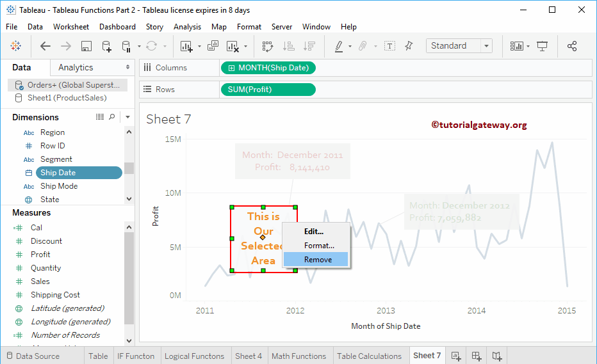
Task: Open the Show/Hide Cards dropdown arrow
Action: click(528, 47)
